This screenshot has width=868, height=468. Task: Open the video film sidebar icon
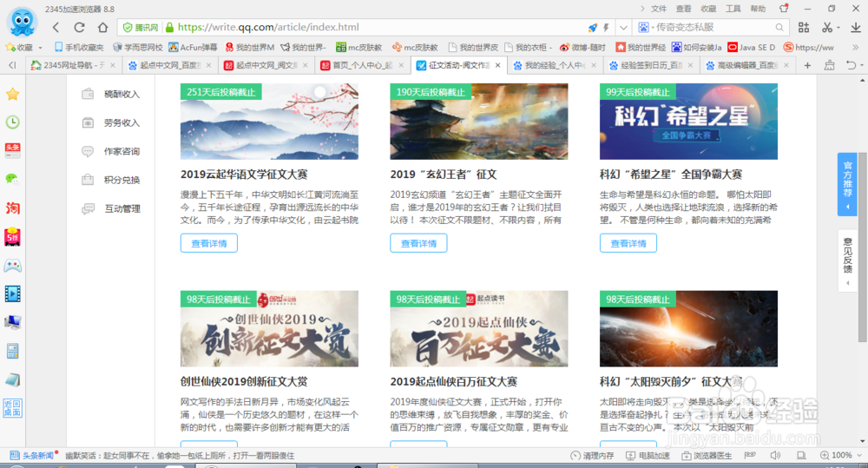click(13, 293)
